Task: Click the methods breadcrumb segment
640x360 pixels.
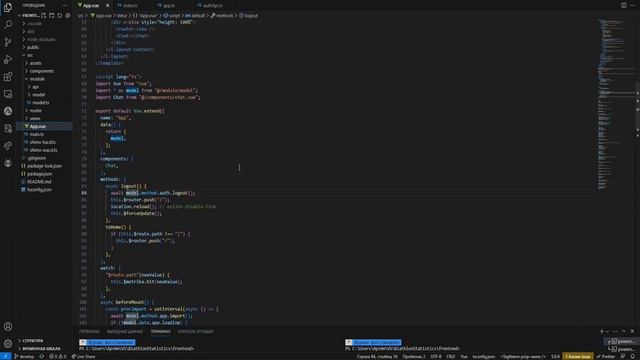Action: [222, 16]
